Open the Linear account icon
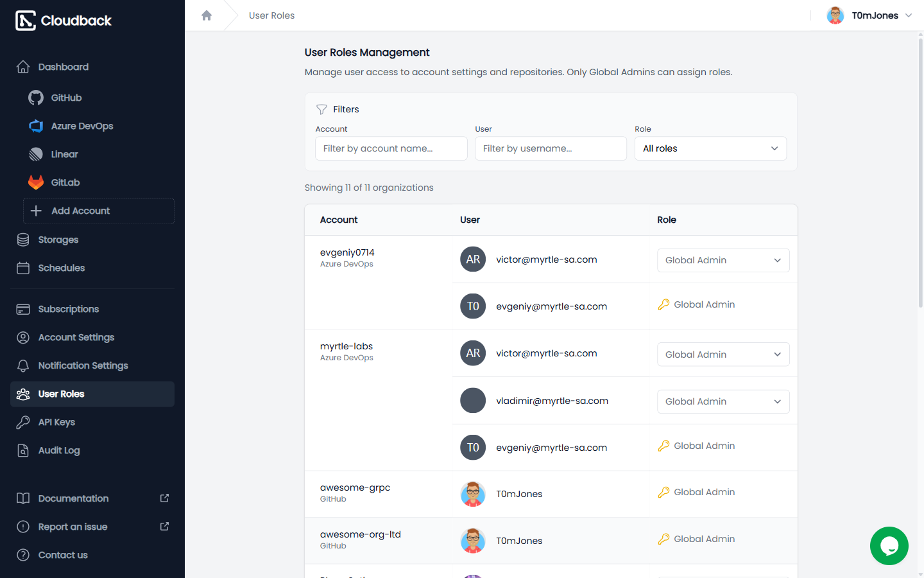The width and height of the screenshot is (924, 578). click(x=36, y=154)
